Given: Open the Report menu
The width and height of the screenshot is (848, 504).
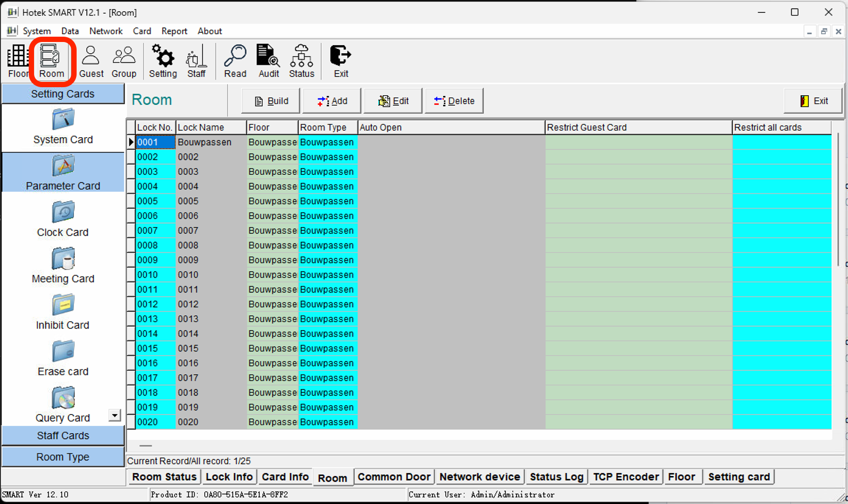Looking at the screenshot, I should 174,31.
